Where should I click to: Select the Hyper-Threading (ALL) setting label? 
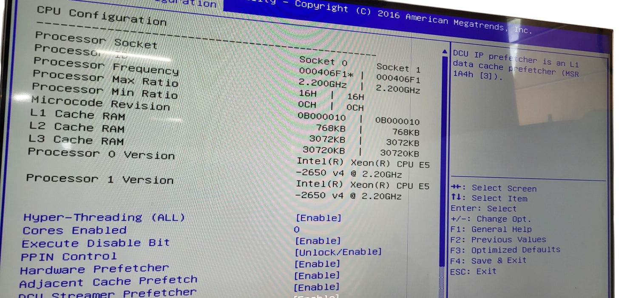[x=104, y=218]
